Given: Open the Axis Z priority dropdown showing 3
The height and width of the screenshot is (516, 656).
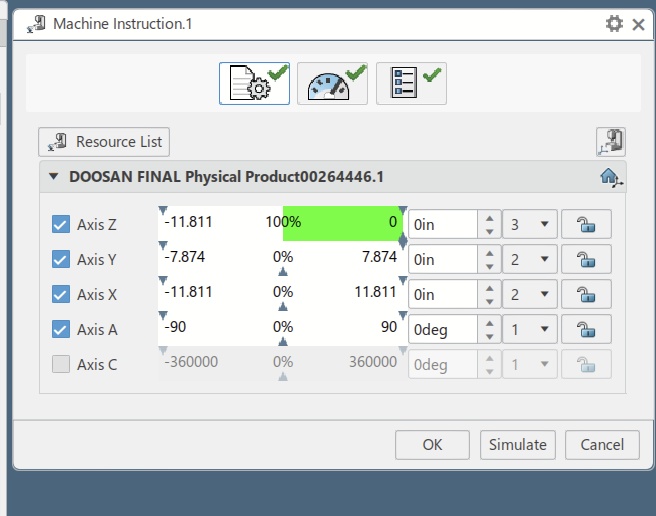Looking at the screenshot, I should 530,224.
